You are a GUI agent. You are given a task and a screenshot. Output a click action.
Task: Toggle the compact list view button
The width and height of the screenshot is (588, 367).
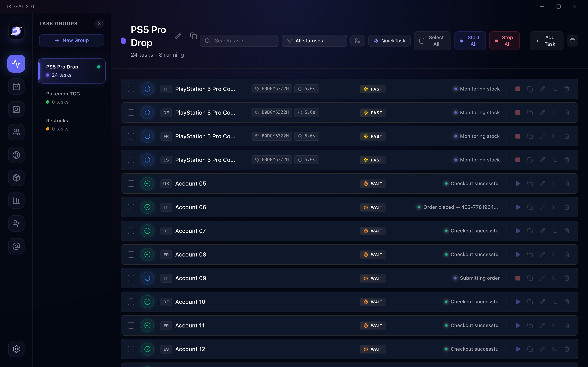357,41
